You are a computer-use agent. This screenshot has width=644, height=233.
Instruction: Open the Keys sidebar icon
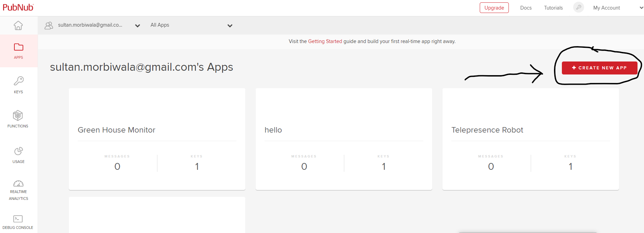pos(18,81)
